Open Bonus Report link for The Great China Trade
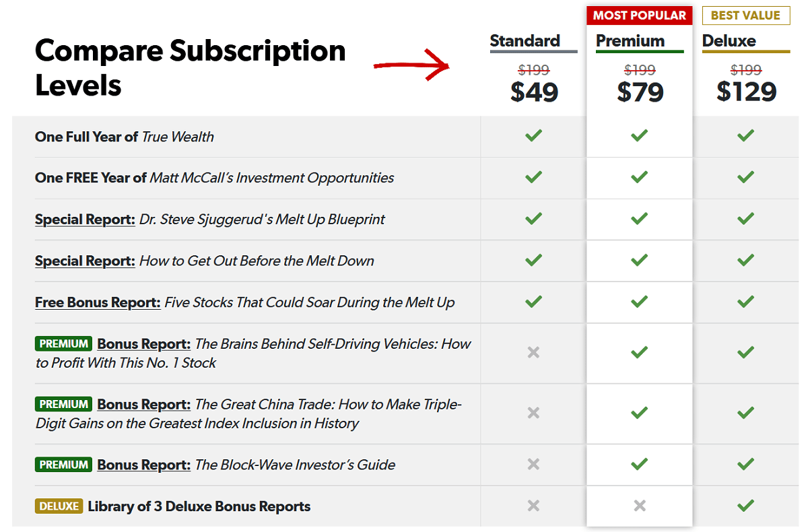Screen dimensions: 808x532 pyautogui.click(x=144, y=405)
